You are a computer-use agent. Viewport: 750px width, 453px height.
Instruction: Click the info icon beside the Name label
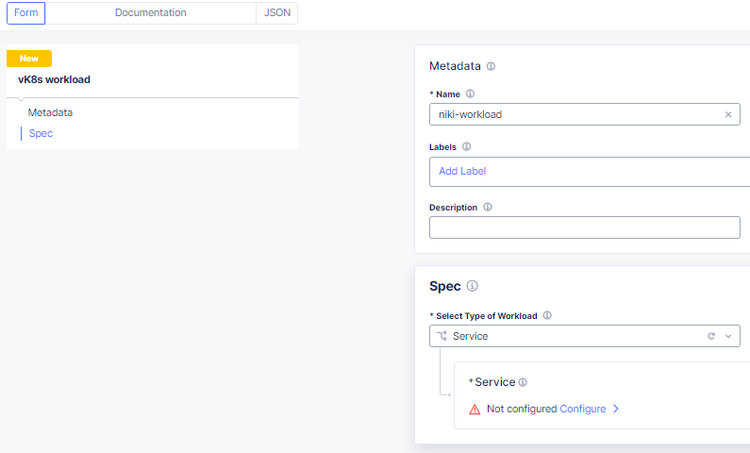click(471, 94)
